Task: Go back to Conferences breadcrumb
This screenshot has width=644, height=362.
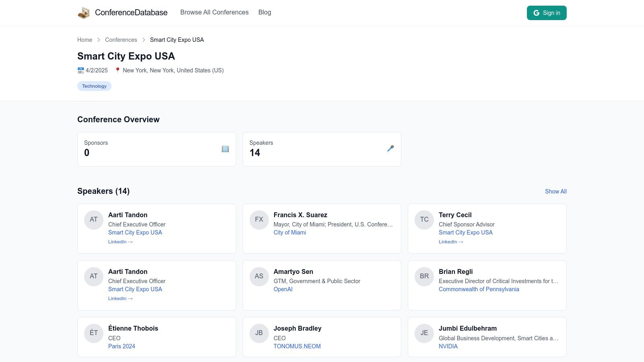Action: pos(121,40)
